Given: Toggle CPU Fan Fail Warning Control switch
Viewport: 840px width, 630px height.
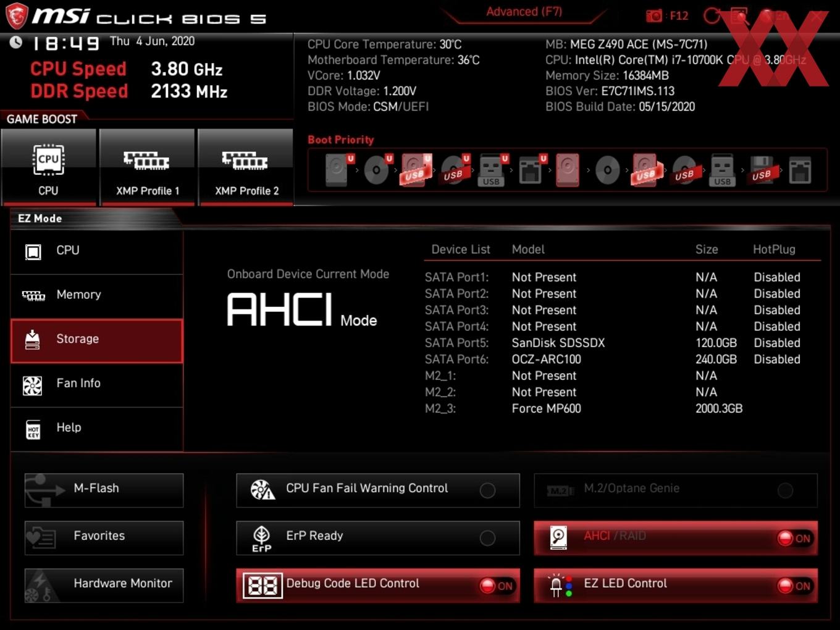Looking at the screenshot, I should point(487,490).
